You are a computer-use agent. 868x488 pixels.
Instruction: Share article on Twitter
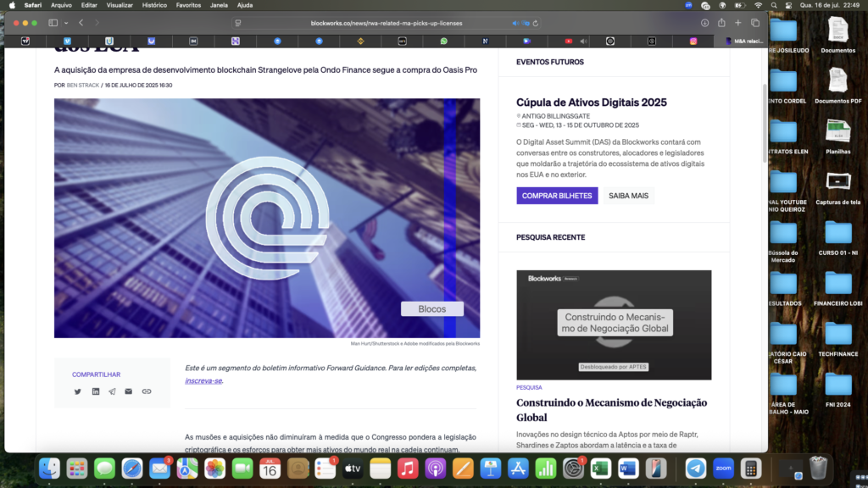click(77, 391)
